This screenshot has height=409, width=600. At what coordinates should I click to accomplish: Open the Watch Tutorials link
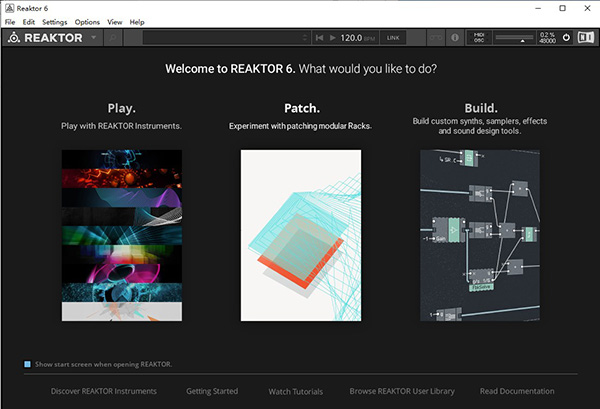coord(294,391)
